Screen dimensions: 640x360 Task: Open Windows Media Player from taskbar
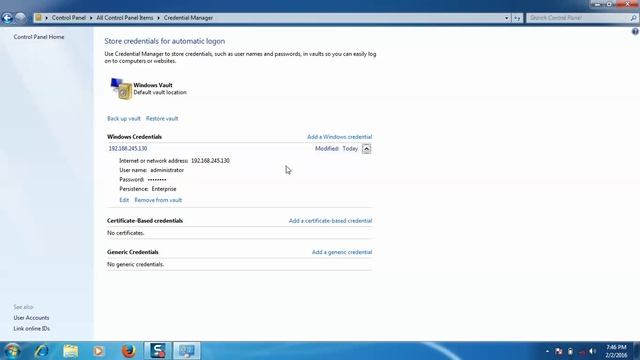point(98,351)
